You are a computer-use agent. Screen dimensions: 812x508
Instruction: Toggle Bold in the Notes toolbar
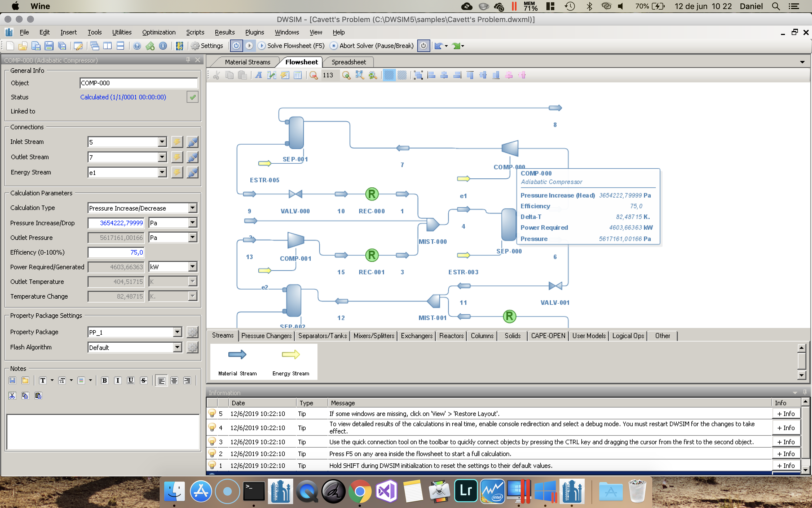pos(105,380)
